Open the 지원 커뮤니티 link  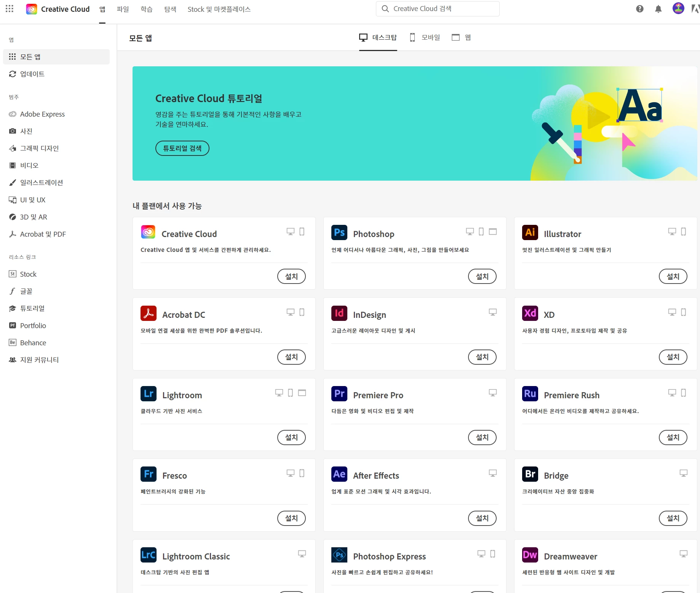click(56, 360)
